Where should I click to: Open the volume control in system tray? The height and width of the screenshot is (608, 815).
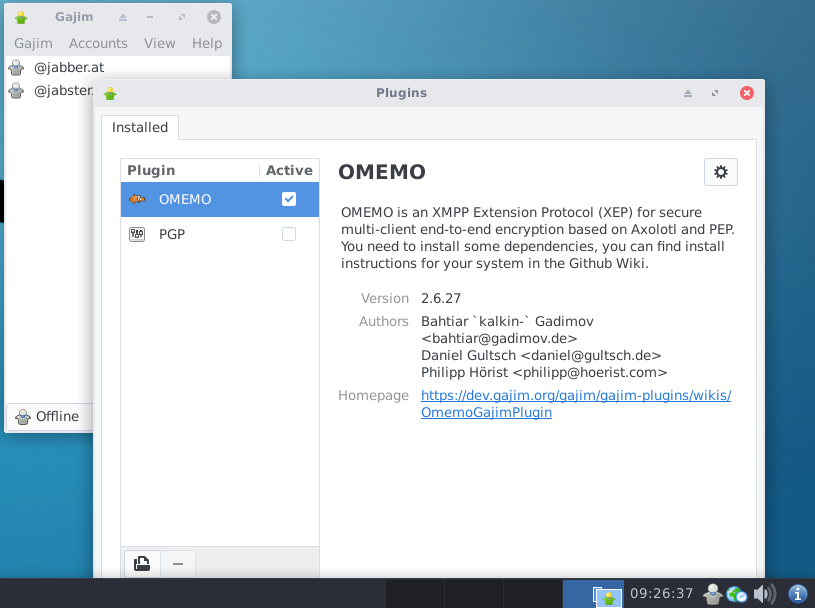(x=764, y=593)
